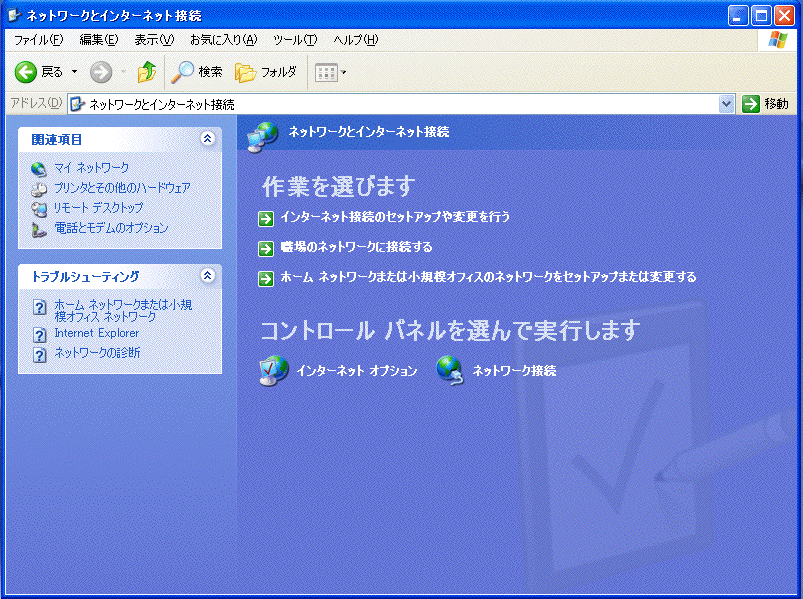803x599 pixels.
Task: Click the ネットワーク接続 globe icon
Action: click(450, 370)
